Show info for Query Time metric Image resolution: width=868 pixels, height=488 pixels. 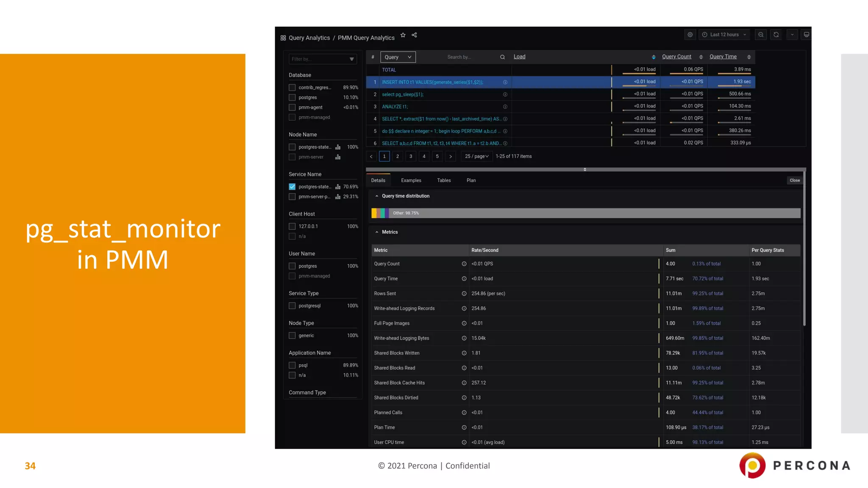464,279
